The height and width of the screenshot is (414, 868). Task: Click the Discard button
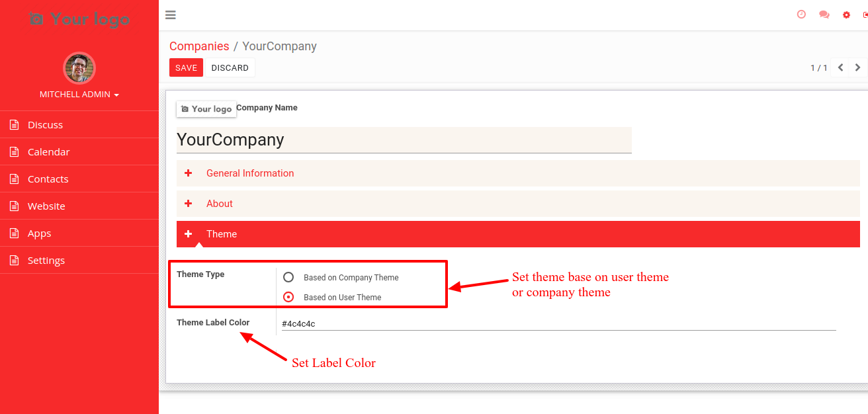230,67
